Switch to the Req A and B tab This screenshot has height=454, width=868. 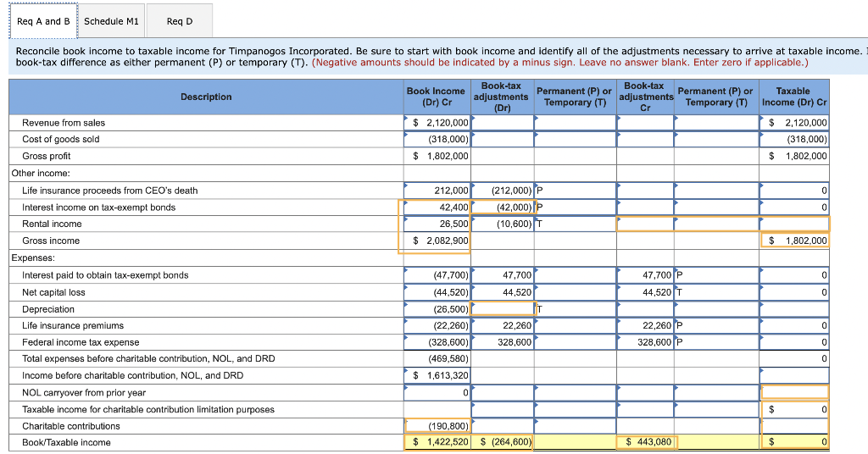43,21
